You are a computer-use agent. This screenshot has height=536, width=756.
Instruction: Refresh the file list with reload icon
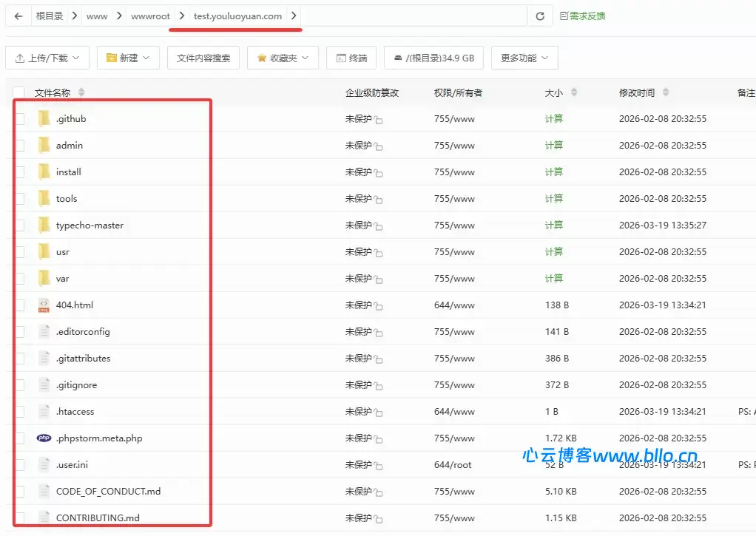click(540, 16)
